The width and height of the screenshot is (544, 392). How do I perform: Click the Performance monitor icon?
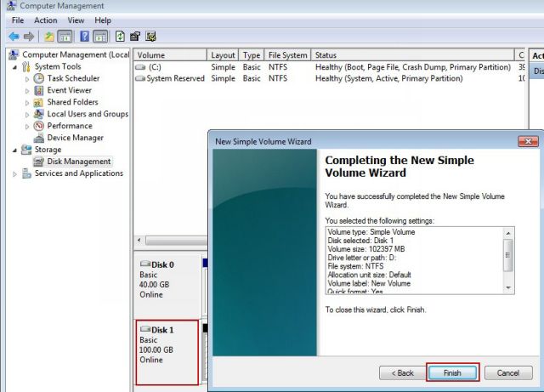tap(39, 126)
